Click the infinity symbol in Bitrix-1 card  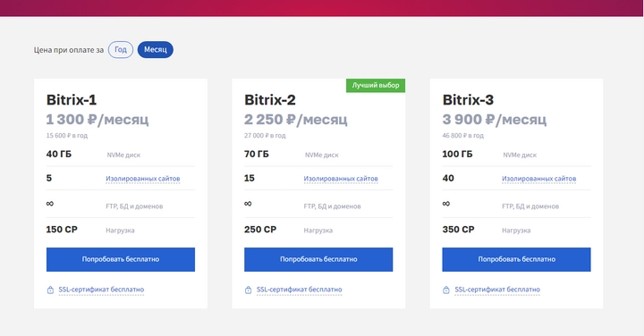pyautogui.click(x=50, y=204)
